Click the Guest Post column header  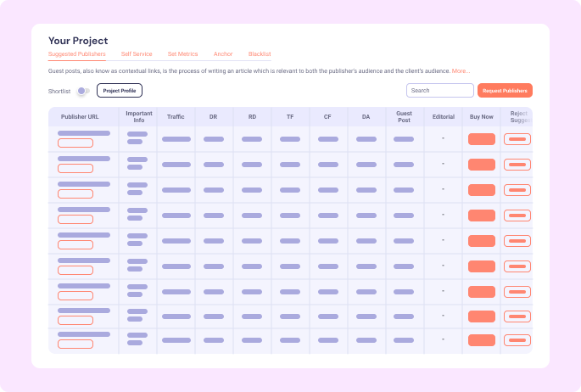pyautogui.click(x=404, y=117)
